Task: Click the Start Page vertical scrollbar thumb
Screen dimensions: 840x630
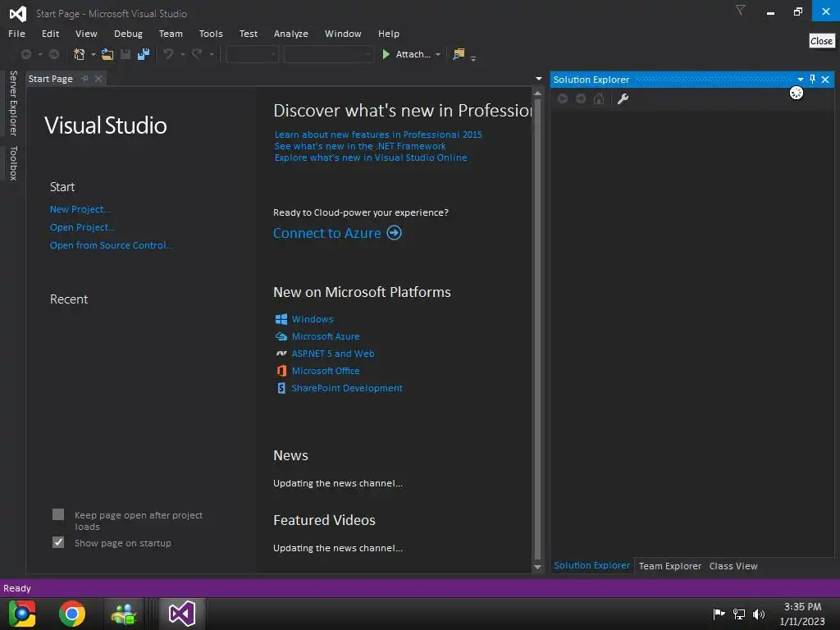Action: [538, 328]
